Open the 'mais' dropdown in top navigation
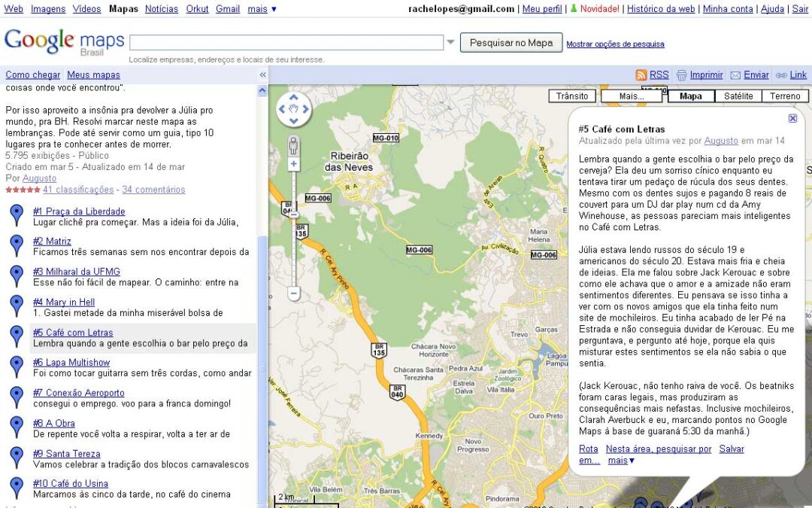812x508 pixels. [x=262, y=9]
